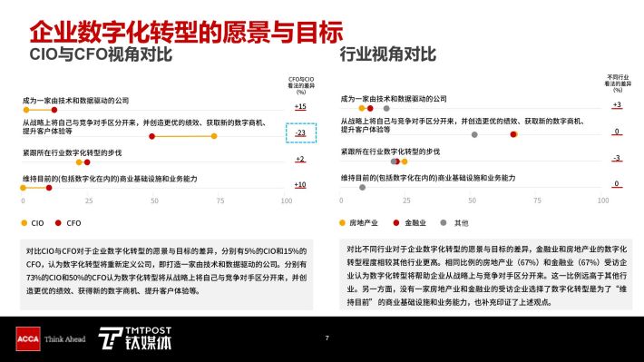Click the +15 difference value
This screenshot has height=362, width=644.
point(300,106)
